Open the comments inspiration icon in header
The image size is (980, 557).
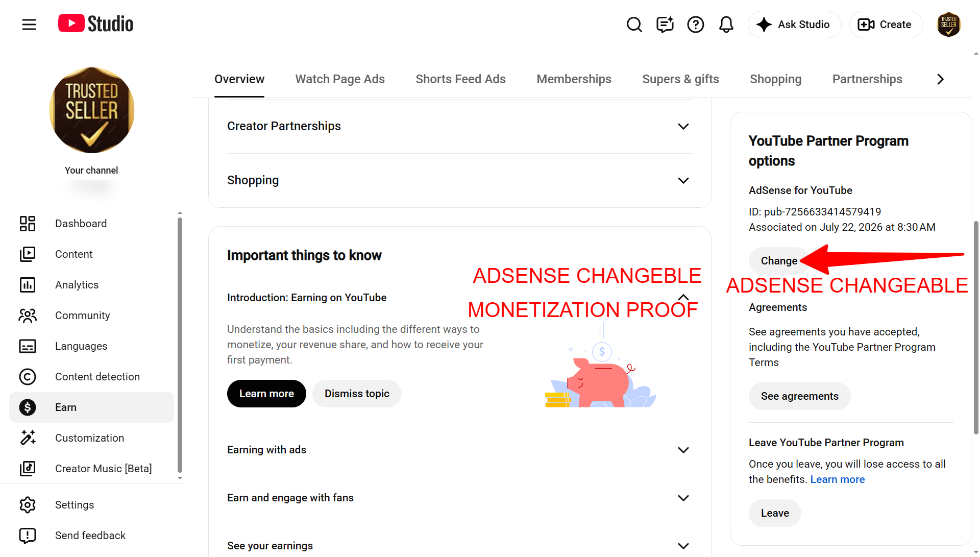(665, 24)
